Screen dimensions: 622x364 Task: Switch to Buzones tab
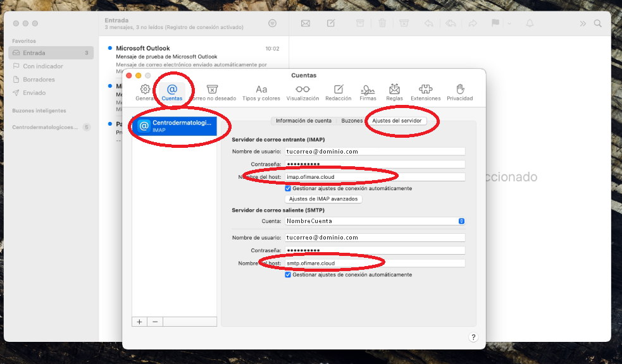pos(352,121)
